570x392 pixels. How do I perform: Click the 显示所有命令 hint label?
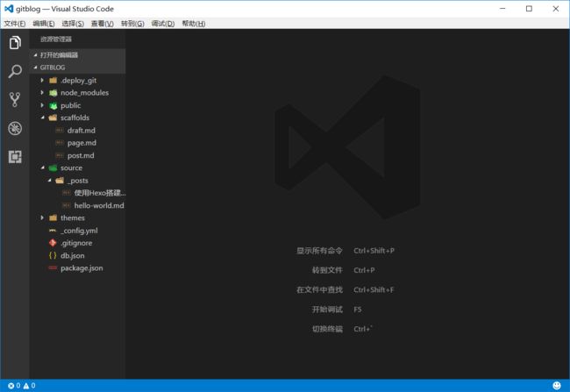319,251
